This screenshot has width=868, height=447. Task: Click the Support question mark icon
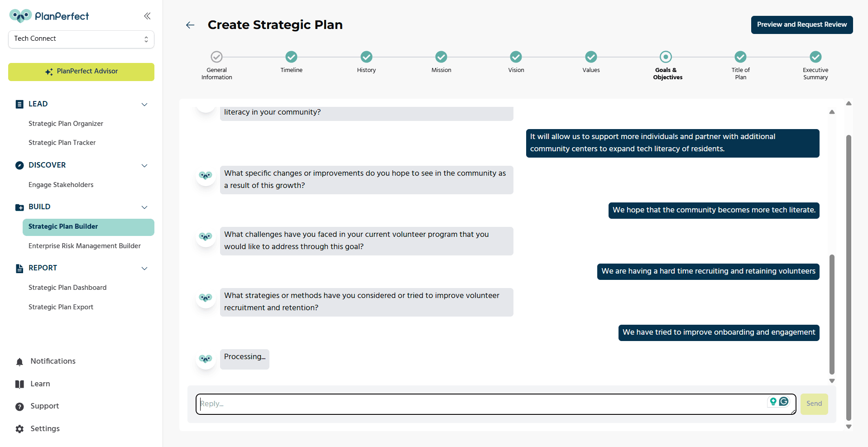pyautogui.click(x=19, y=407)
